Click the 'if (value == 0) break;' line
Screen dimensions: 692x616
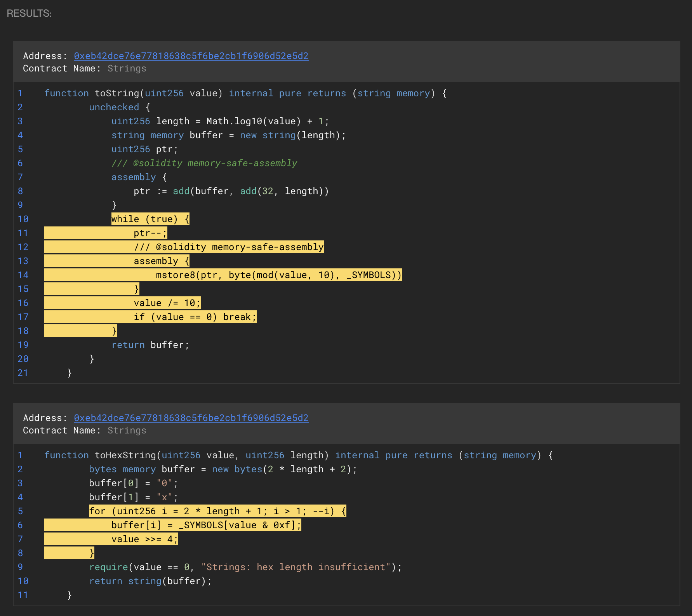click(x=195, y=317)
